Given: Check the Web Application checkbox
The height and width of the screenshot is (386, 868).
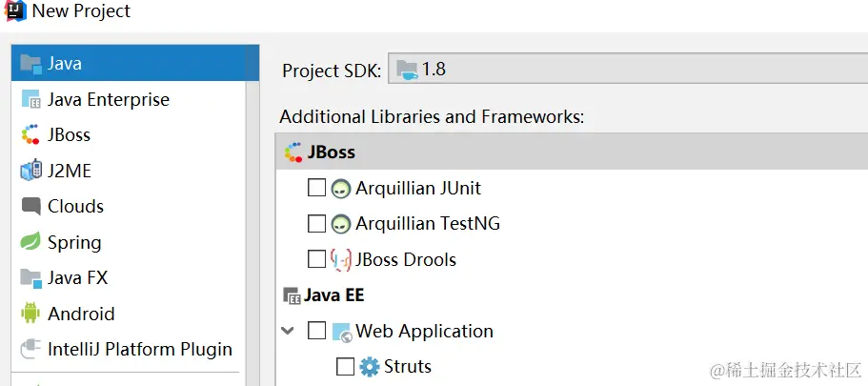Looking at the screenshot, I should (x=316, y=331).
